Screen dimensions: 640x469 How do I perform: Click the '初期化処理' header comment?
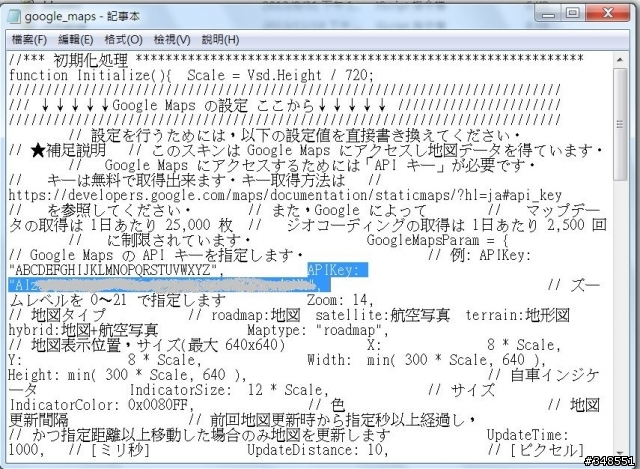91,60
